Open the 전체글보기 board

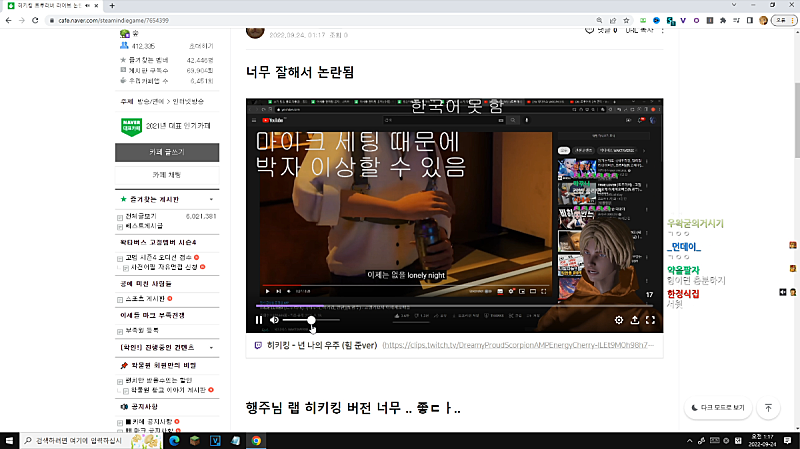(141, 216)
